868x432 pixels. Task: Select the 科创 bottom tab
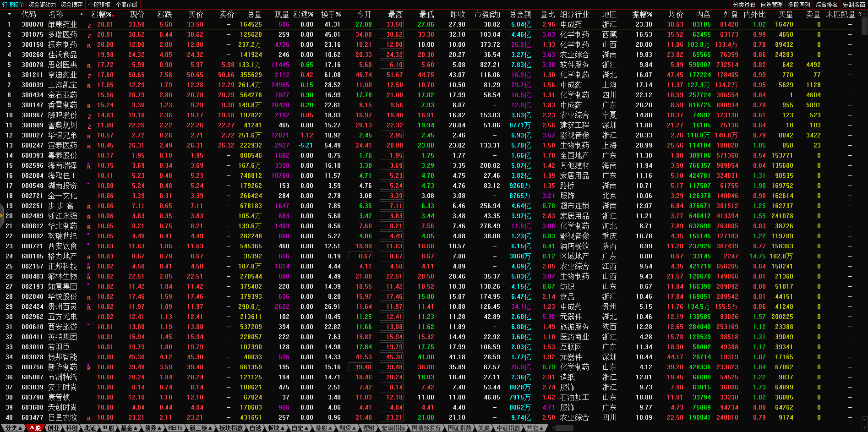[71, 428]
